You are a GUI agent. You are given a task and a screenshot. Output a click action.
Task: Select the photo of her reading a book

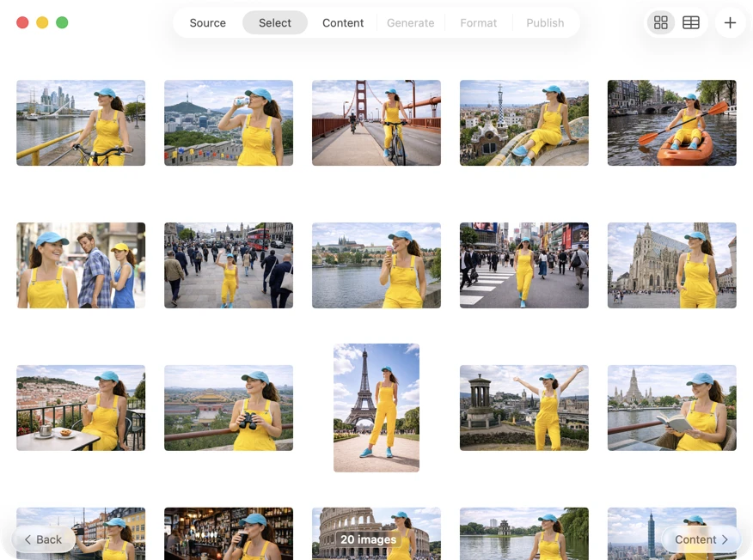click(x=671, y=407)
